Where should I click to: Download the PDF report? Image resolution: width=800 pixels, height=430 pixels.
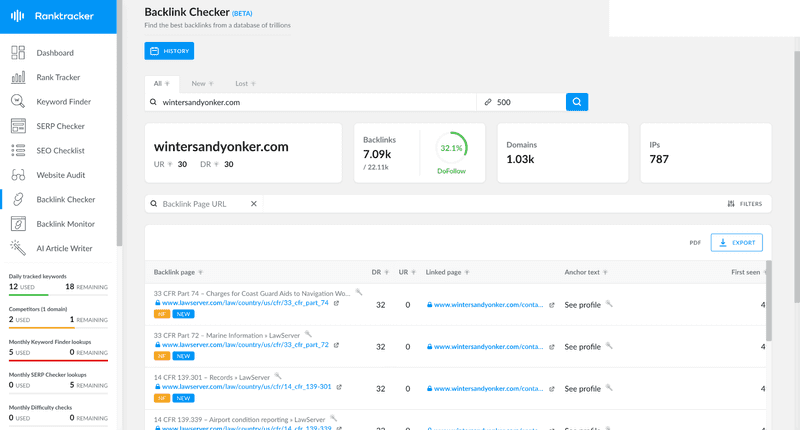click(695, 243)
